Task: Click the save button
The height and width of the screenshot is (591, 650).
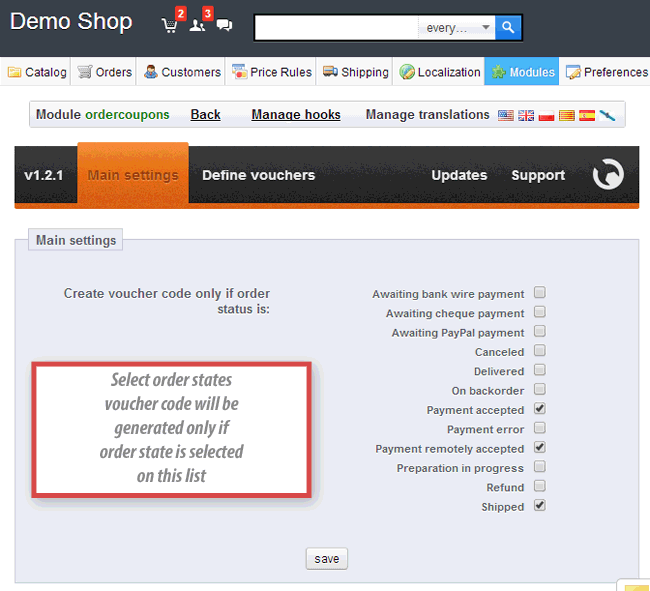Action: pyautogui.click(x=327, y=559)
